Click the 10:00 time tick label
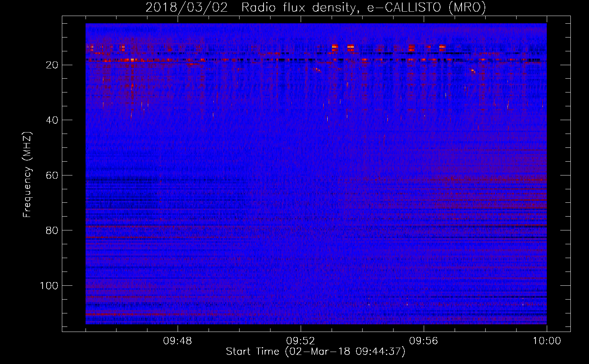This screenshot has width=589, height=364. point(547,341)
